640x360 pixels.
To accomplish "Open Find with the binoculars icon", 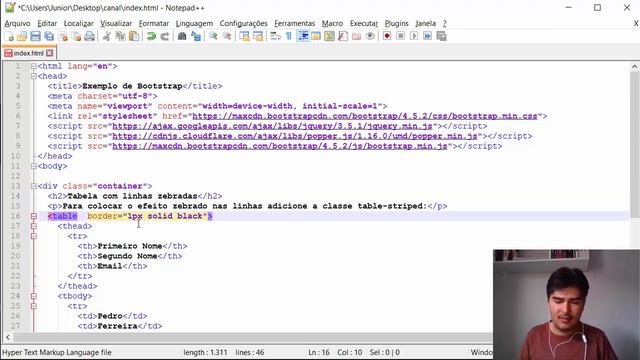I will point(182,36).
